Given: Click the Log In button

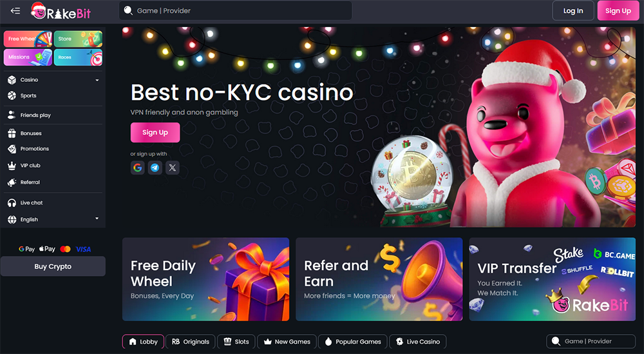Looking at the screenshot, I should [x=573, y=11].
